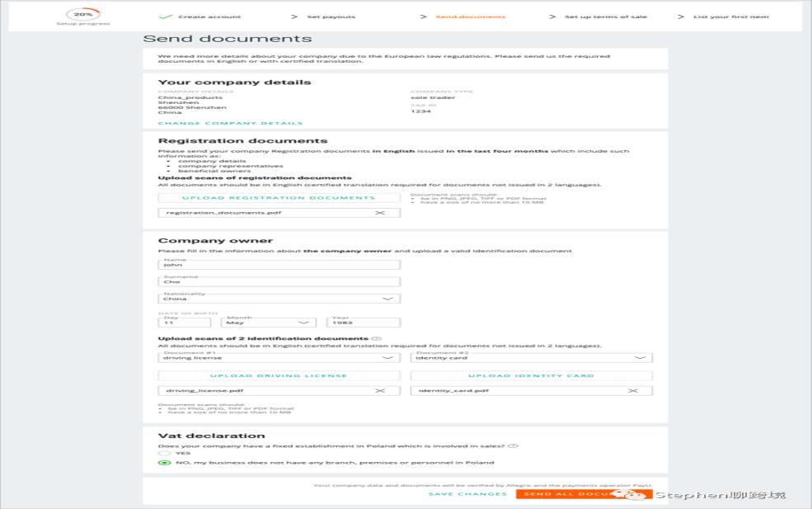Click the help icon beside identification documents heading
The height and width of the screenshot is (509, 812).
pos(377,338)
